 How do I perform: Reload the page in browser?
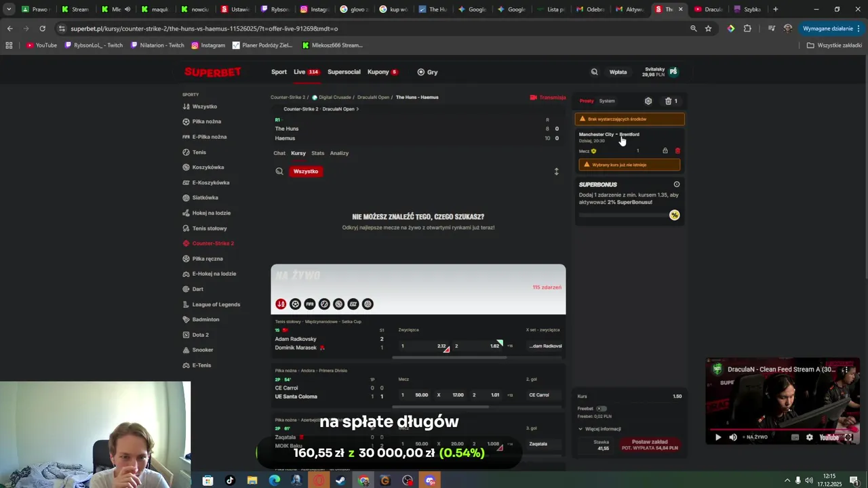(42, 28)
